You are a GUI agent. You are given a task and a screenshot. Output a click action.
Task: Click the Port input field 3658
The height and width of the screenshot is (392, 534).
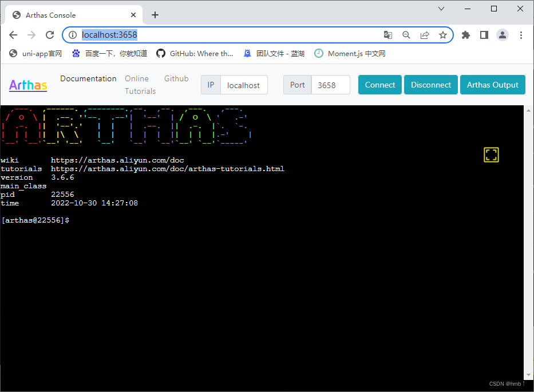330,85
